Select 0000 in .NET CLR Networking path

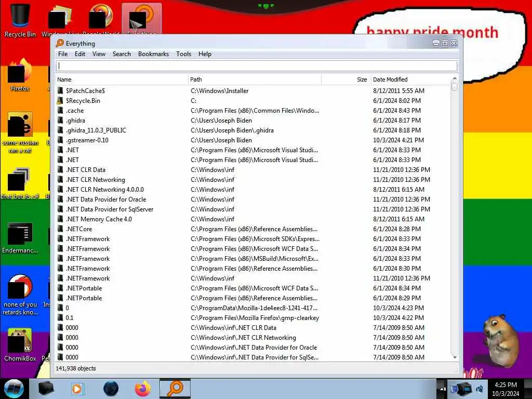253,337
